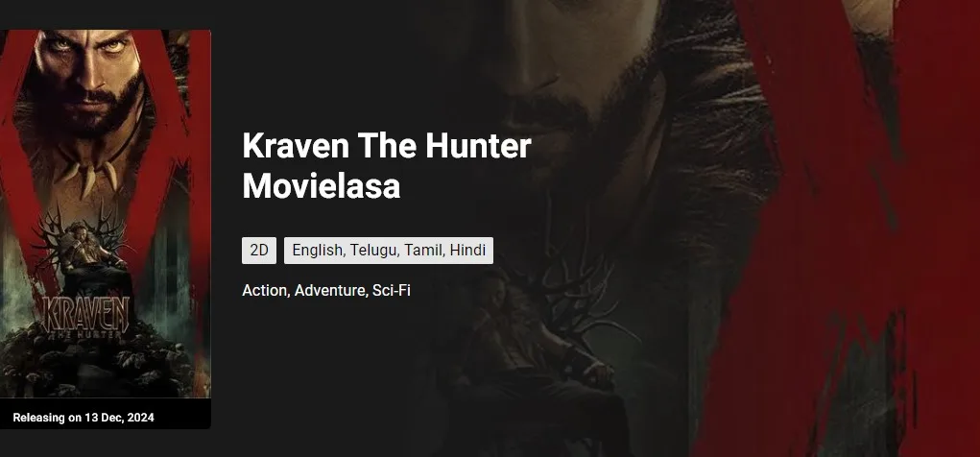The height and width of the screenshot is (457, 980).
Task: Click the English, Telugu, Tamil, Hindi languages tag
Action: [x=389, y=251]
